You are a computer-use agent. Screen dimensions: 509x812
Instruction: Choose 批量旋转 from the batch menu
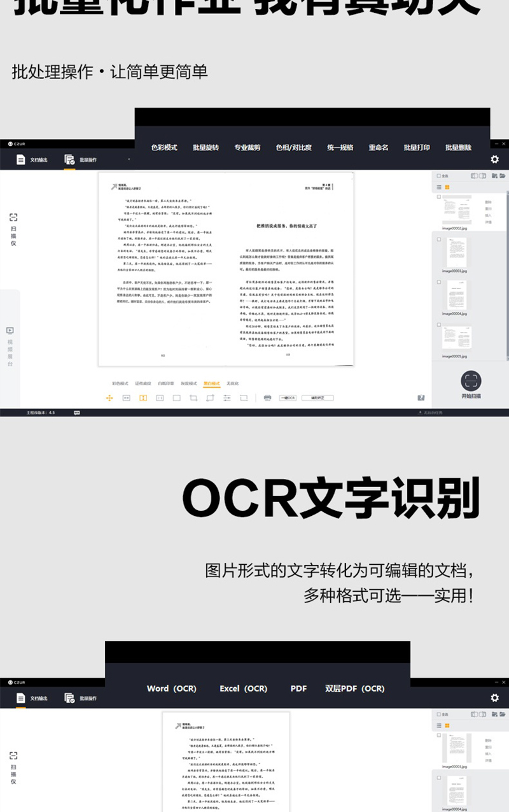tap(206, 148)
